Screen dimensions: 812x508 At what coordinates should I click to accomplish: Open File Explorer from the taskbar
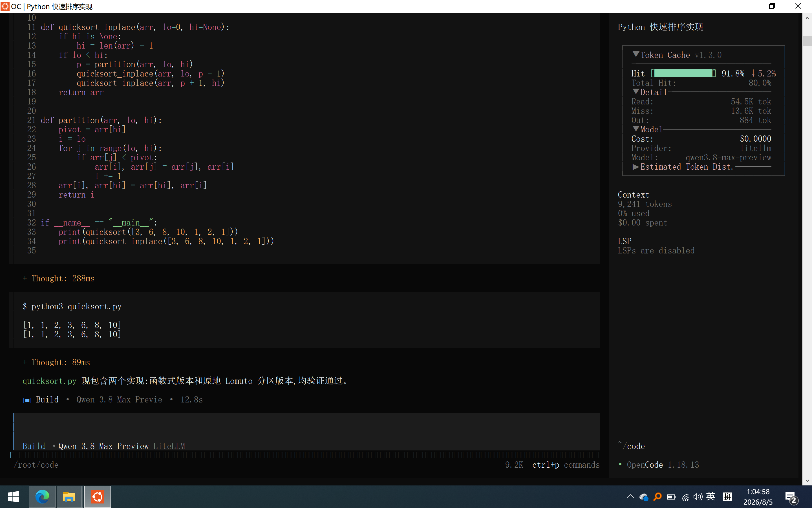[x=69, y=497]
